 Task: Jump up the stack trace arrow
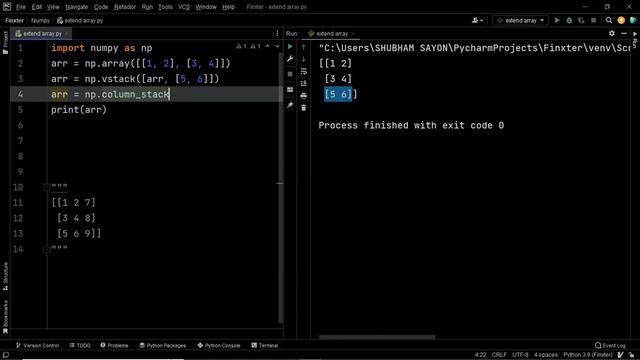click(x=303, y=47)
